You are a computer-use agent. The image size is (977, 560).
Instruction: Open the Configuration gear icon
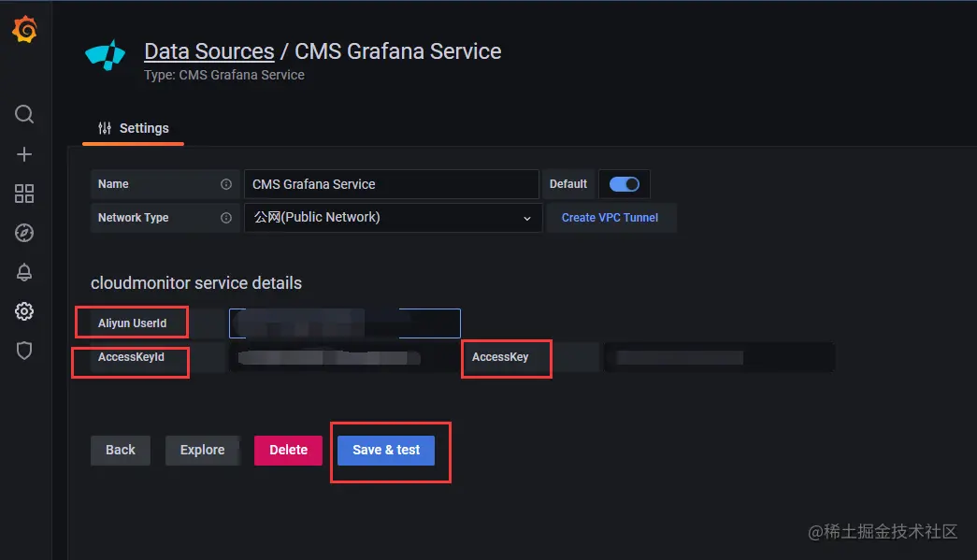coord(24,311)
